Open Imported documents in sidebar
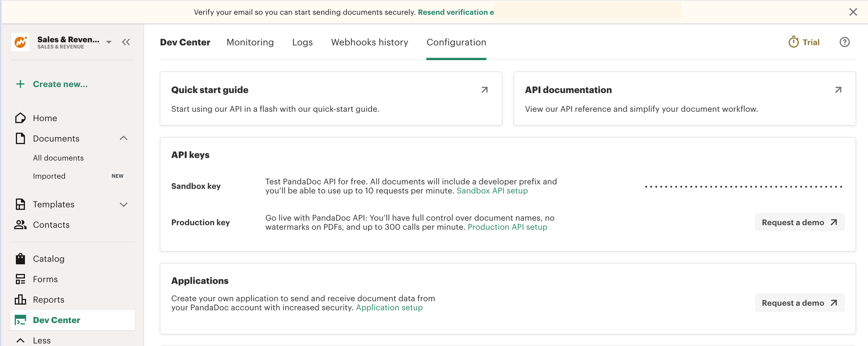 pos(49,176)
